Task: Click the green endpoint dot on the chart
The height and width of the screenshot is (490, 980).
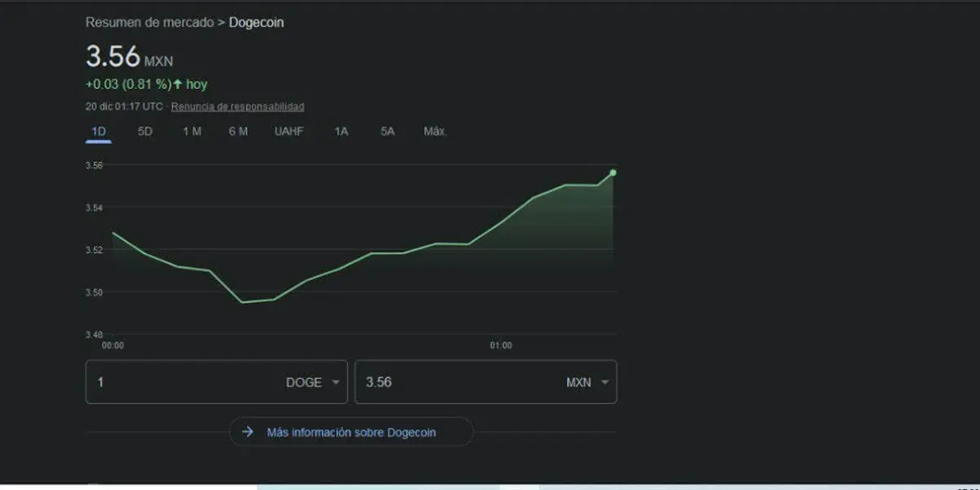Action: 612,172
